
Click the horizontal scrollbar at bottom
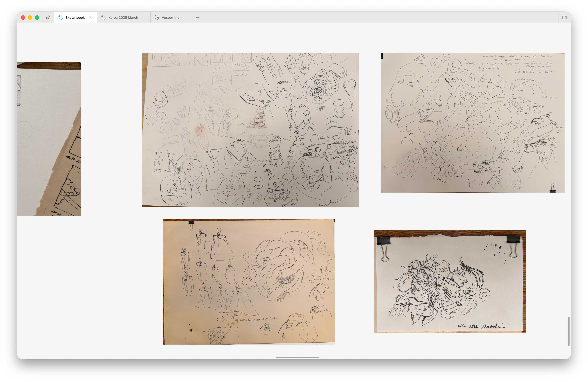(x=297, y=357)
